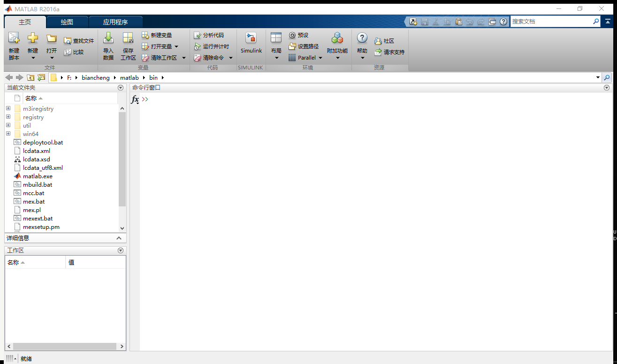Click in the 搜索文档 search field

(x=551, y=22)
